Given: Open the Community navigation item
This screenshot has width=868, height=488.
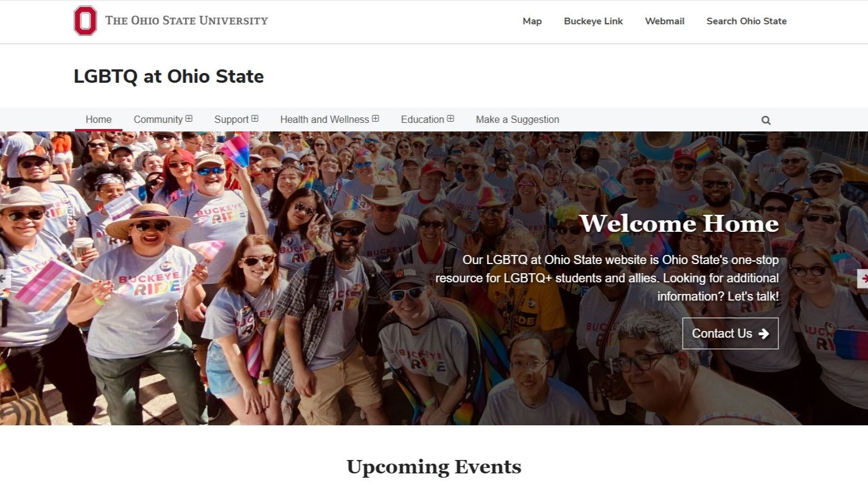Looking at the screenshot, I should 158,119.
